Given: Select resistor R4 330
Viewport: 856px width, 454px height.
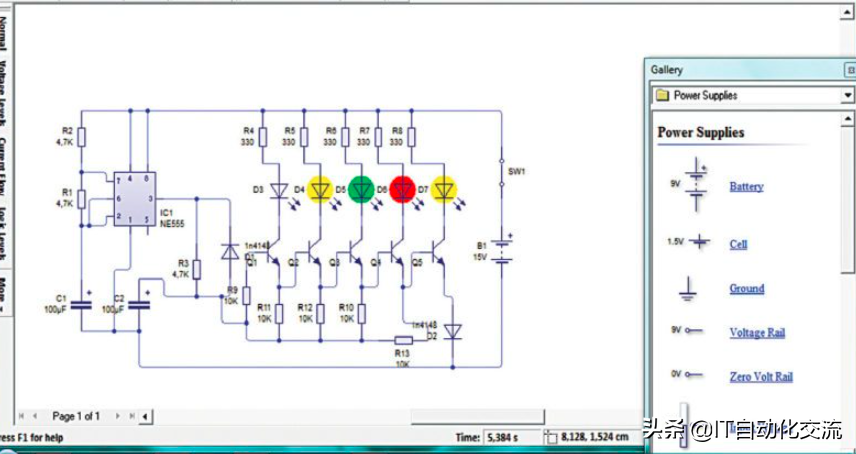Looking at the screenshot, I should click(263, 138).
